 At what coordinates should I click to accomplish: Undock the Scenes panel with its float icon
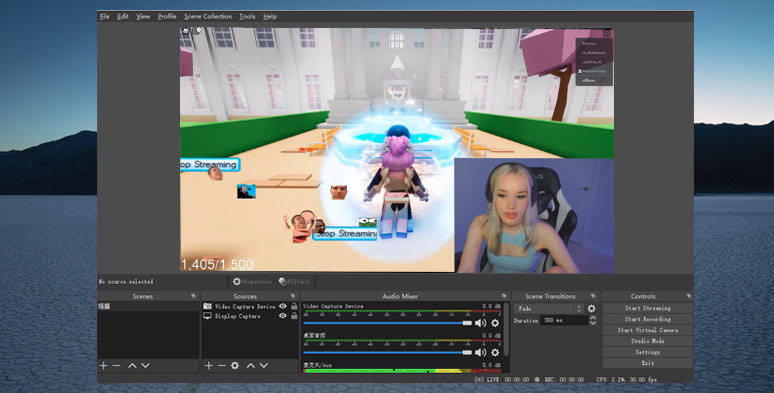click(x=193, y=296)
